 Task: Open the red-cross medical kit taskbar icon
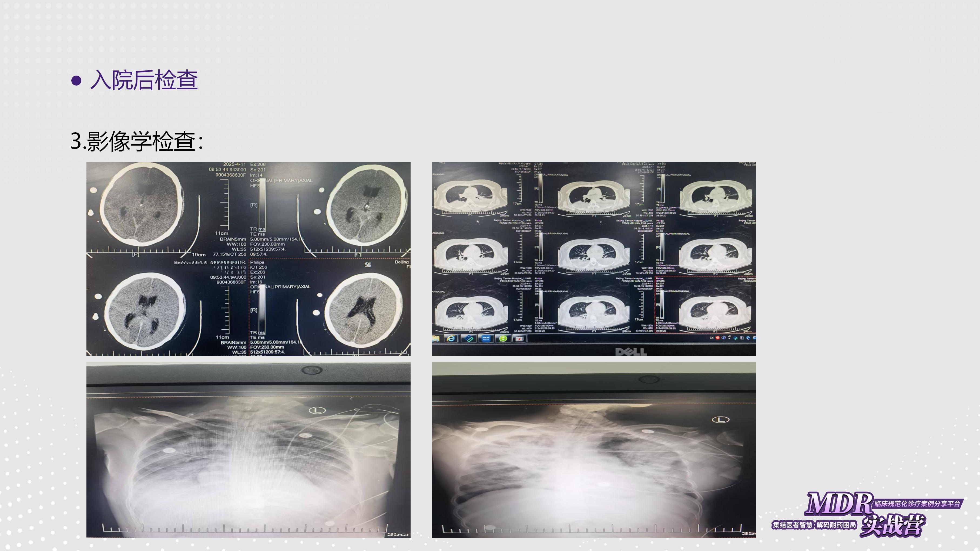point(520,339)
